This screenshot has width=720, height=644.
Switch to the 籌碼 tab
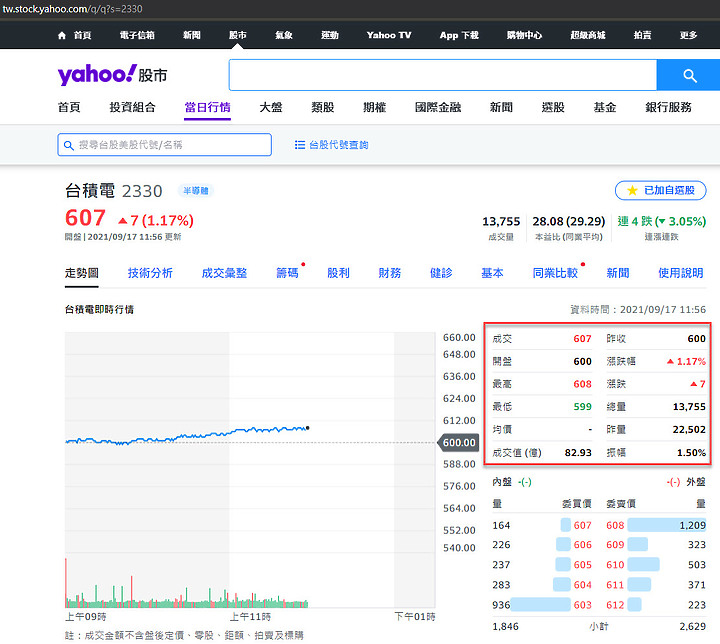287,273
